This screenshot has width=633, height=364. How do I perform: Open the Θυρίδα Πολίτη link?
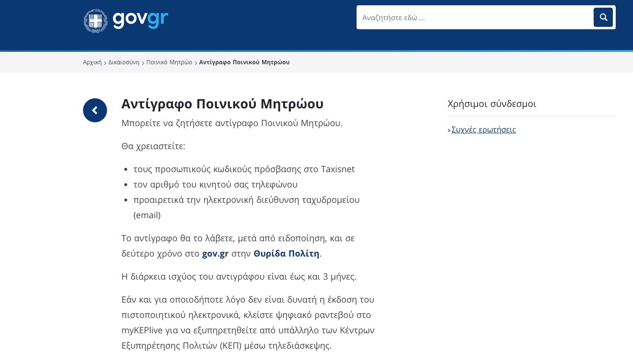click(287, 254)
